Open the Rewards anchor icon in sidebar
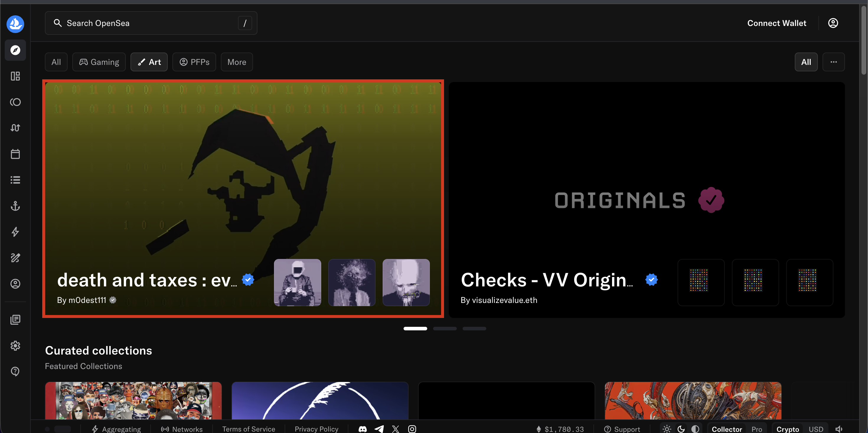 coord(15,206)
